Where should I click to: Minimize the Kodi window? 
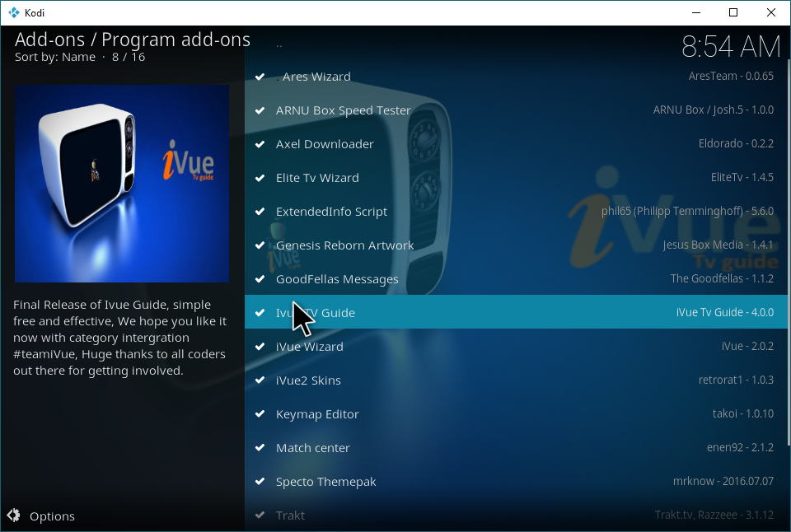[696, 12]
